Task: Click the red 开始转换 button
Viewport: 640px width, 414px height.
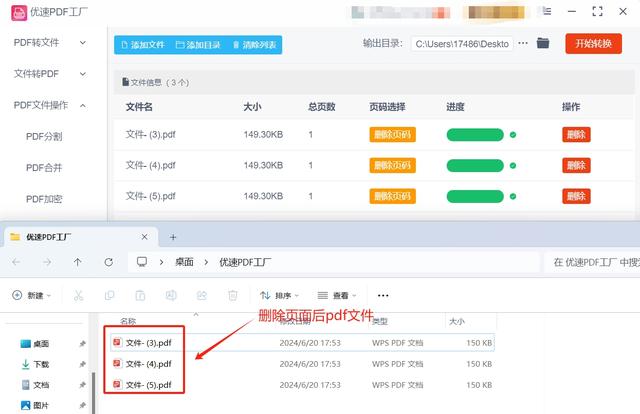Action: [x=593, y=44]
